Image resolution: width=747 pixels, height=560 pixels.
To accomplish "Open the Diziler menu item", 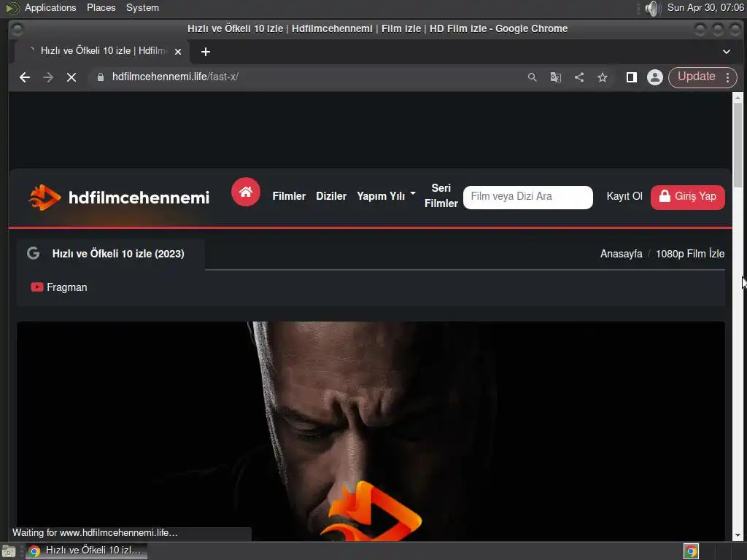I will coord(331,196).
